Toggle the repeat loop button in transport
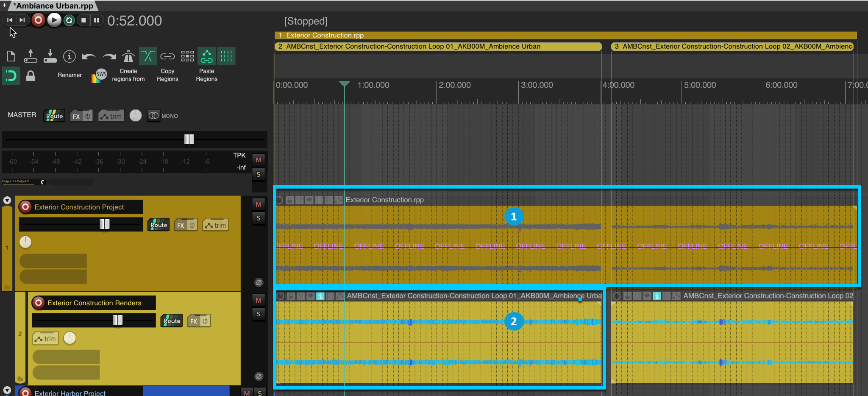Image resolution: width=868 pixels, height=396 pixels. 69,20
